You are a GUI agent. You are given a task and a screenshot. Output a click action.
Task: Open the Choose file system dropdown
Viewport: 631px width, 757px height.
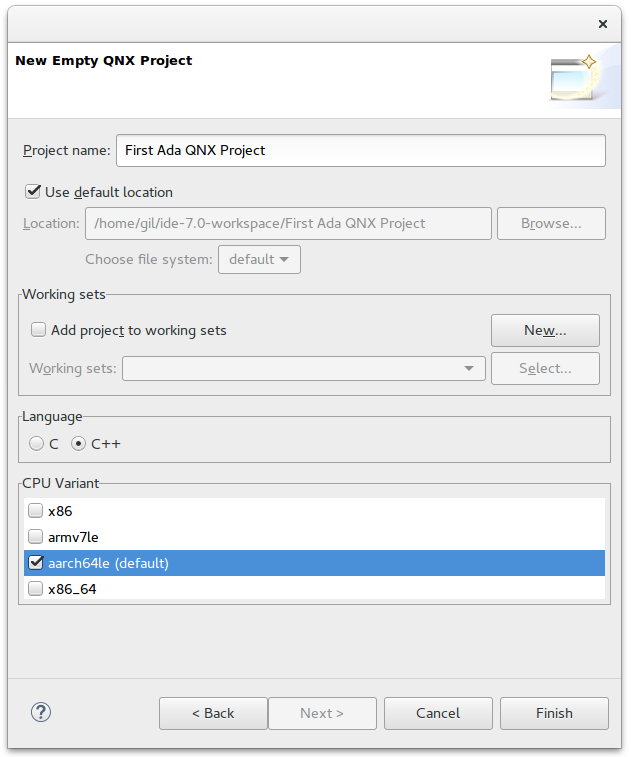coord(259,259)
